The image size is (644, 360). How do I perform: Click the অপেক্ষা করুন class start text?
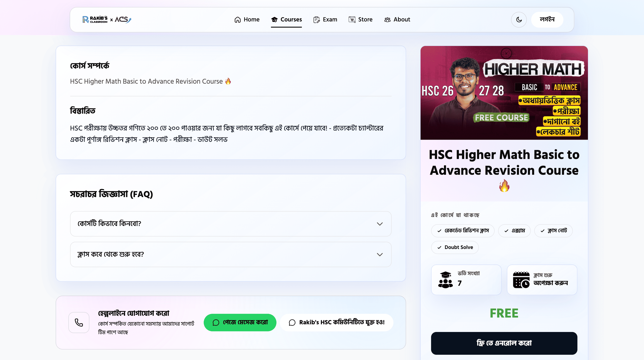coord(550,283)
